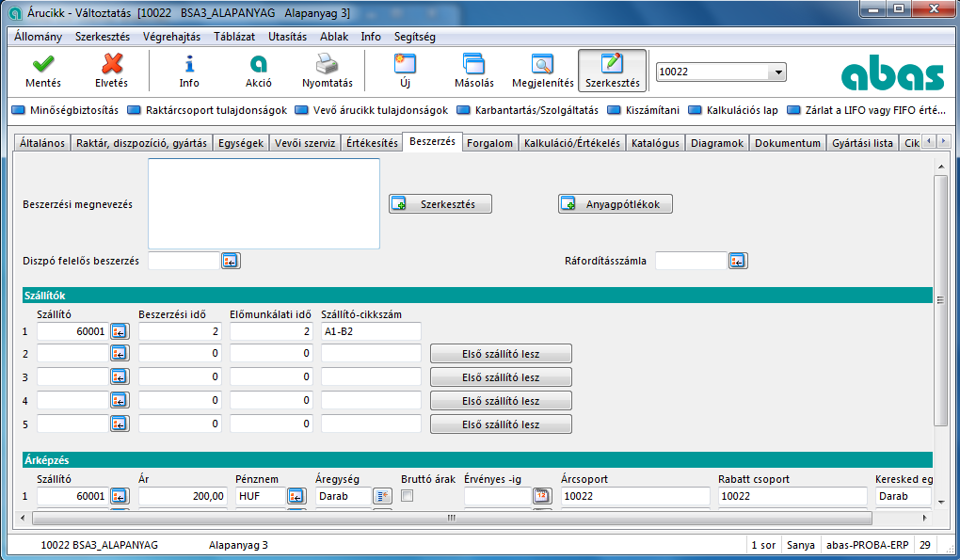
Task: Activate the Szerkesztés edit mode icon
Action: tap(613, 71)
